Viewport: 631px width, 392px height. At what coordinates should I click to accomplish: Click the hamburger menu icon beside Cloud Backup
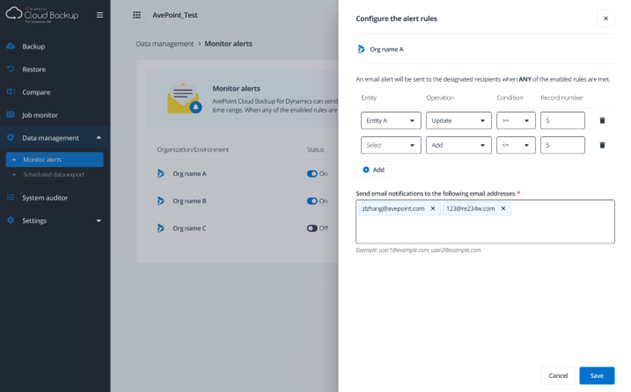click(x=100, y=15)
